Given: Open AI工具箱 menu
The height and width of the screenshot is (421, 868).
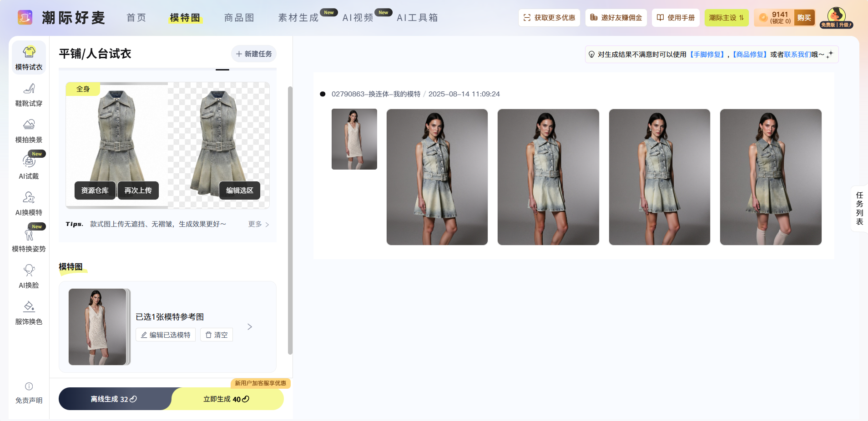Looking at the screenshot, I should [417, 18].
